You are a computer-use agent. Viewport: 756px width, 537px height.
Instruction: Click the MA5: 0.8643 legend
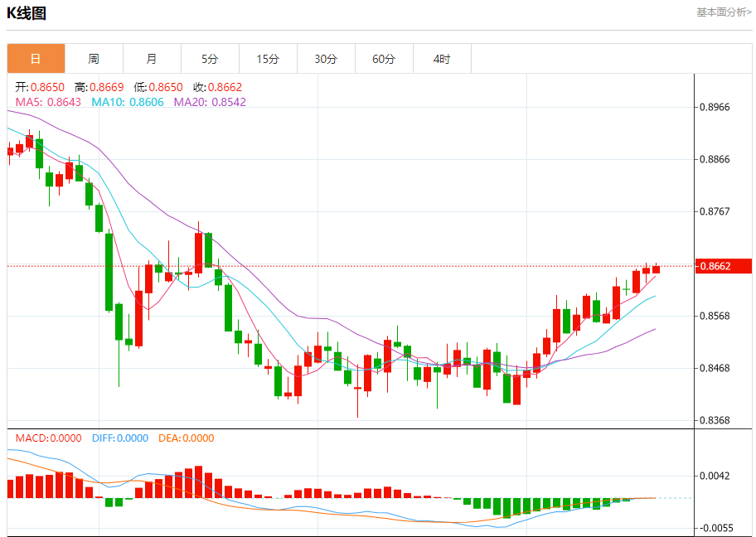click(x=48, y=102)
